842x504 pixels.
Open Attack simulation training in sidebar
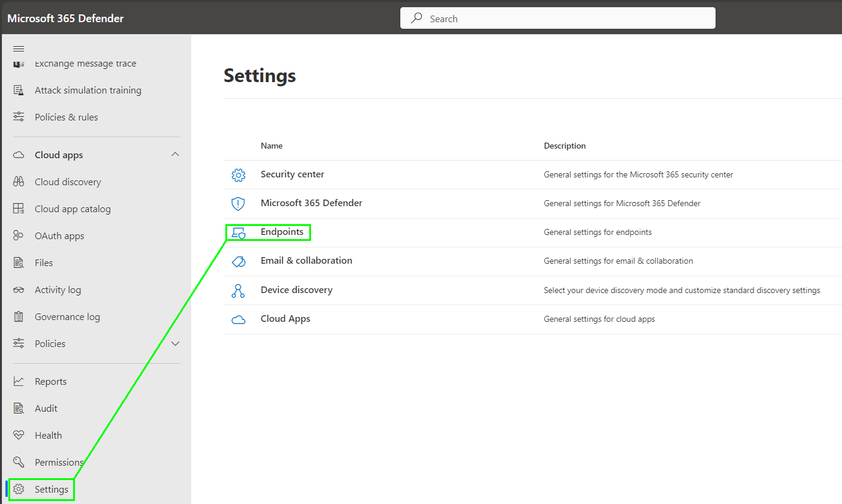pos(87,90)
